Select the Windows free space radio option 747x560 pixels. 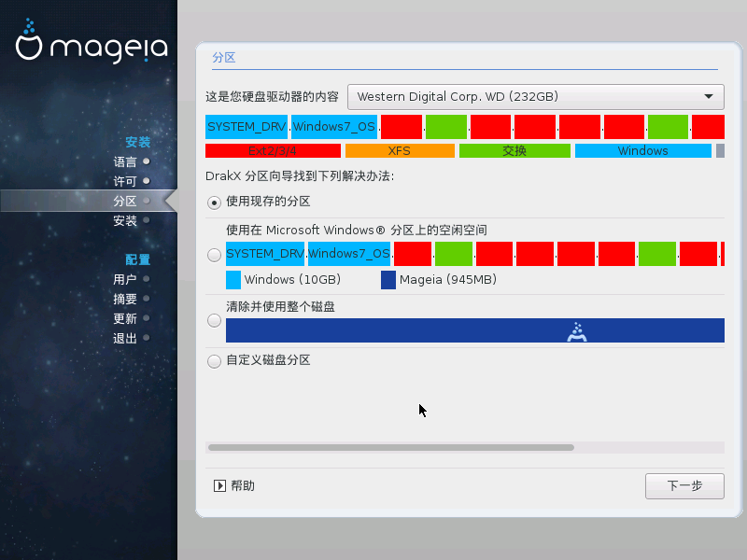pos(215,254)
